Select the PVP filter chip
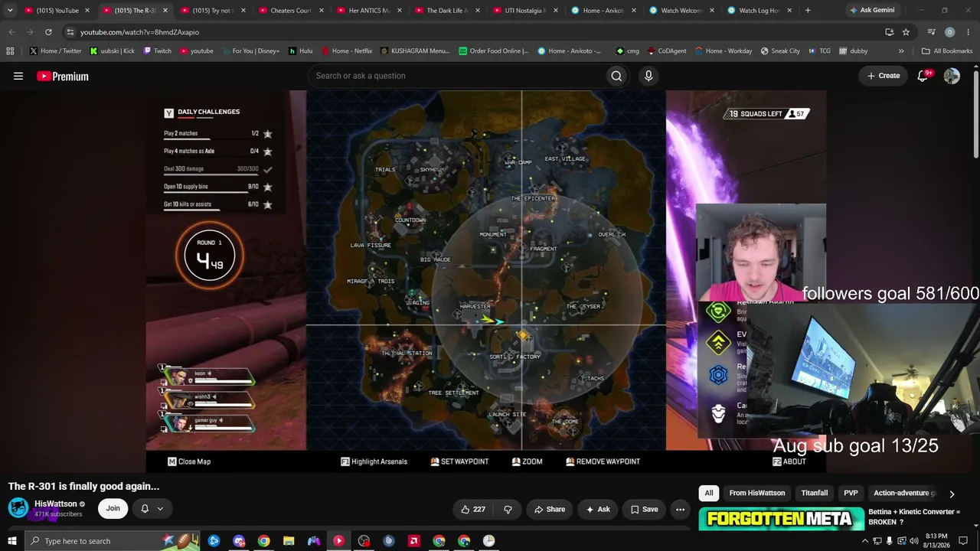Image resolution: width=980 pixels, height=551 pixels. pos(851,494)
